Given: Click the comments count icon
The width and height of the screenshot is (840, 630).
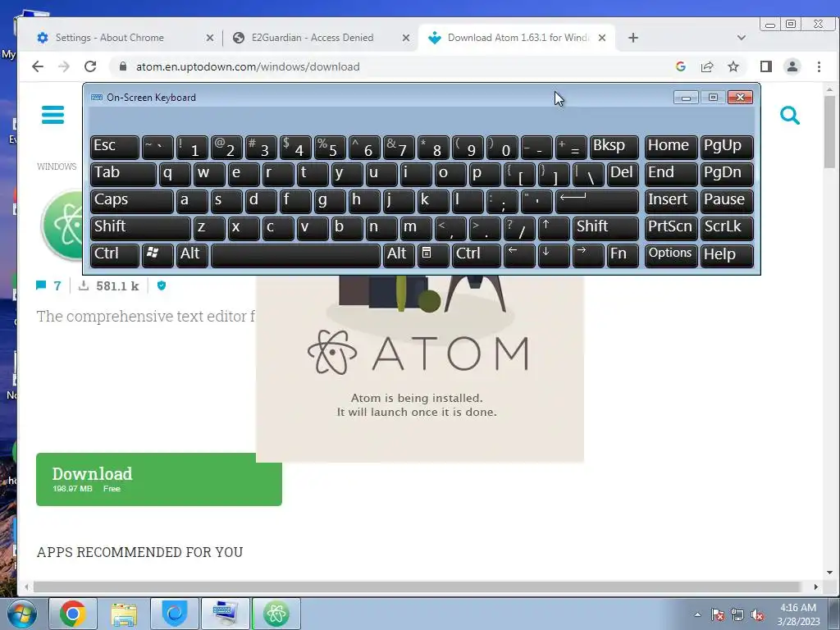Looking at the screenshot, I should point(41,285).
